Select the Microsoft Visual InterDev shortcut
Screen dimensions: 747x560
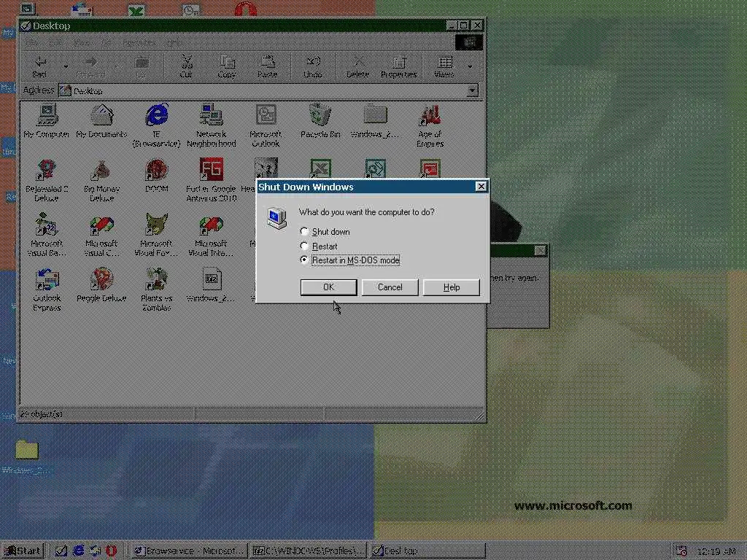(211, 236)
